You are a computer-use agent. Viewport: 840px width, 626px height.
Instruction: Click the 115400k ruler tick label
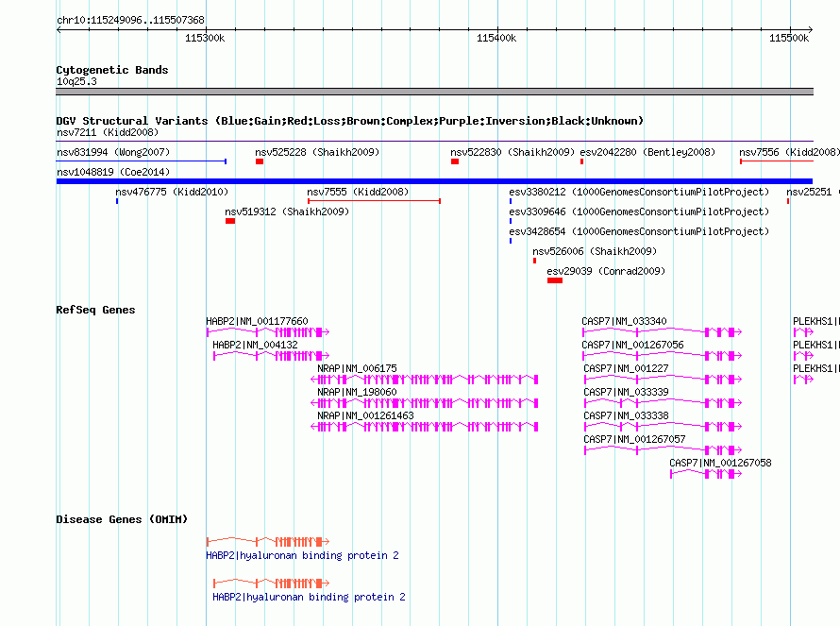click(496, 38)
